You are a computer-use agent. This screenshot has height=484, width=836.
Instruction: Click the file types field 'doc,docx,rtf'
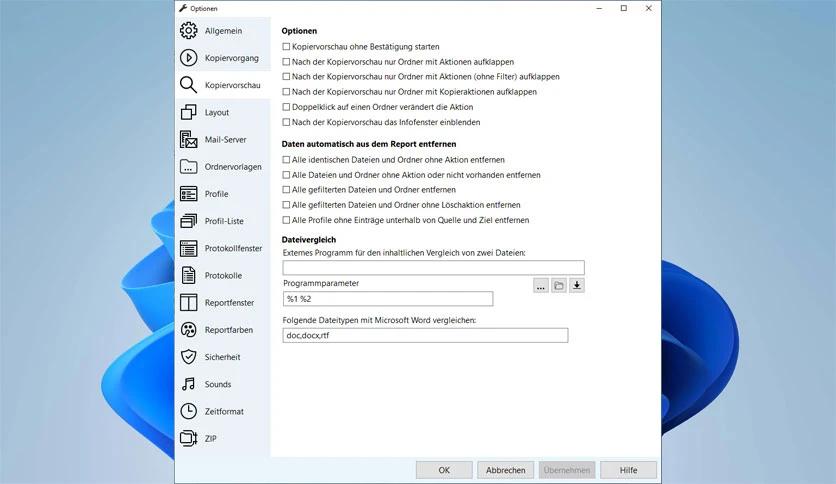tap(425, 335)
